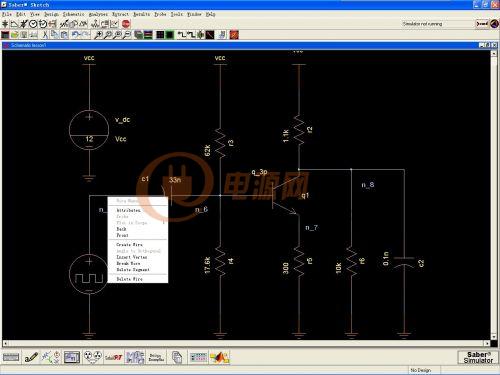Image resolution: width=500 pixels, height=375 pixels.
Task: Open the Schematic menu
Action: tap(74, 14)
